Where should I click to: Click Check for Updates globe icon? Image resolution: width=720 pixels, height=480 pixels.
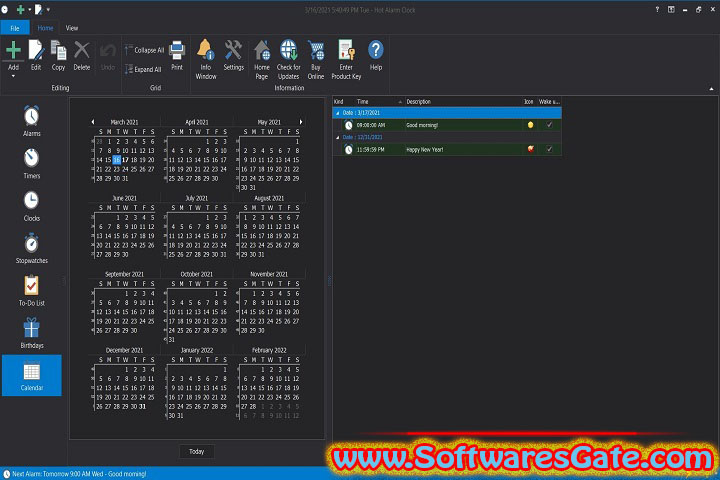pos(289,50)
